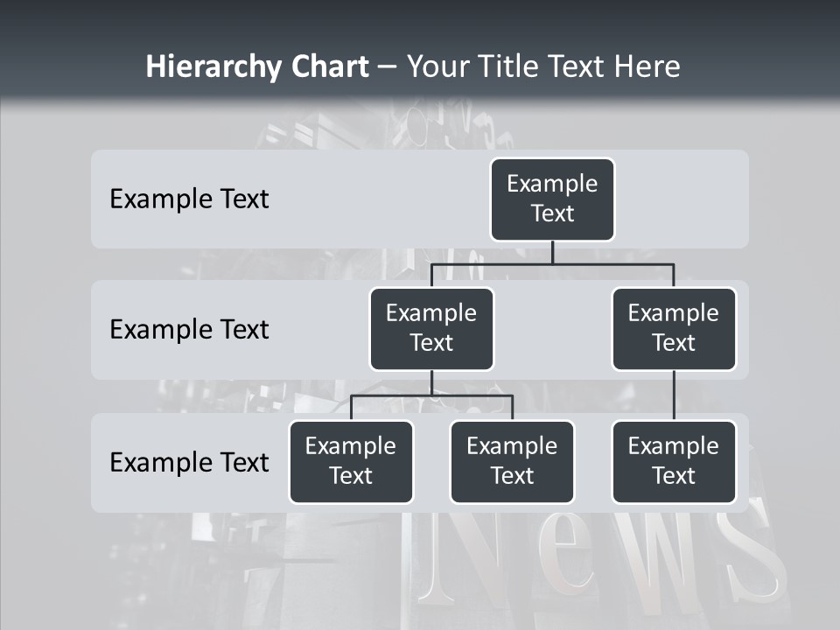Select the bottom-middle Example Text box
Image resolution: width=840 pixels, height=630 pixels.
[x=512, y=462]
